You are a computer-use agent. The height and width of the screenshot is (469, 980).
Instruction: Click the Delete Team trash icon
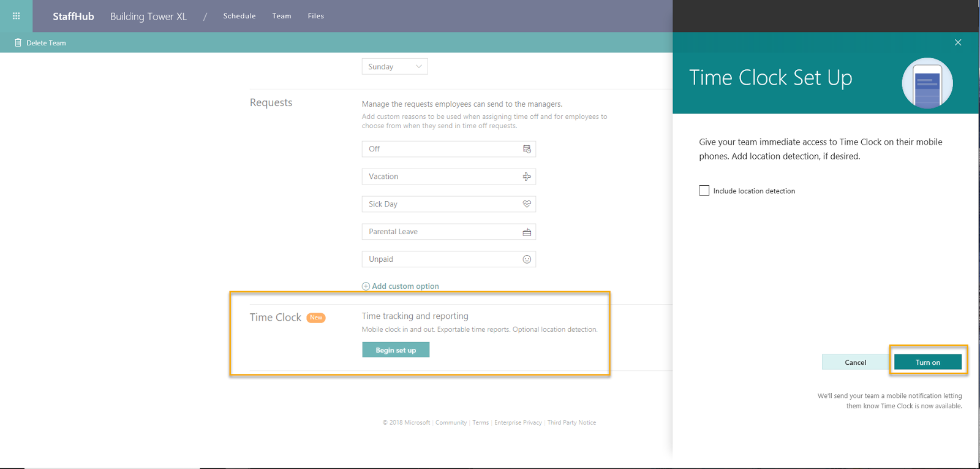[x=18, y=42]
